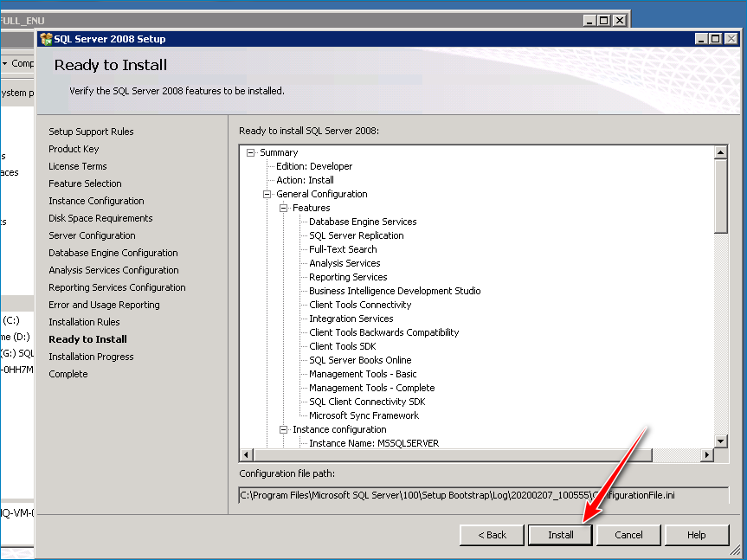This screenshot has height=560, width=747.
Task: Select SQL Server Books Online item
Action: click(x=360, y=360)
